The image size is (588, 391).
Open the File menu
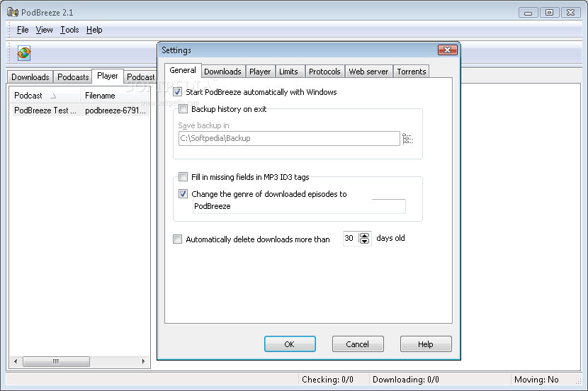(23, 30)
